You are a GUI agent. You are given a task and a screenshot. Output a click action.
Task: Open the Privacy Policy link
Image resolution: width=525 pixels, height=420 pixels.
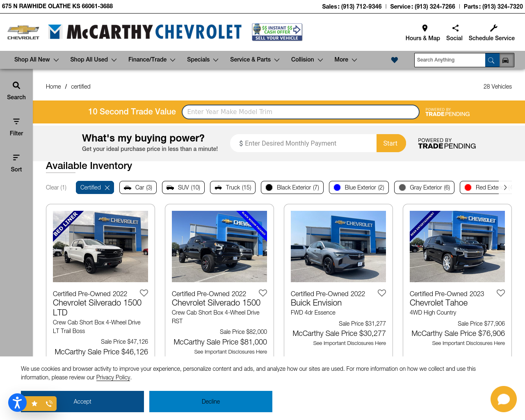pos(113,377)
